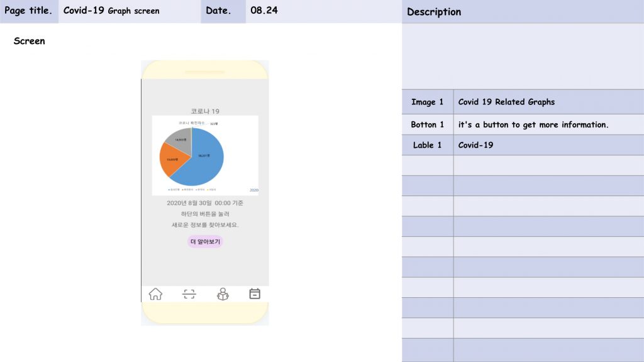Click the 'Covid-19 Graph screen' page title field
The width and height of the screenshot is (644, 362).
(x=130, y=11)
